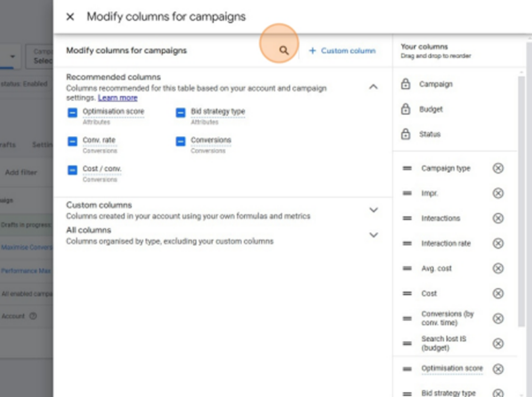This screenshot has width=532, height=397.
Task: Toggle the Conv. rate checkbox
Action: [72, 141]
